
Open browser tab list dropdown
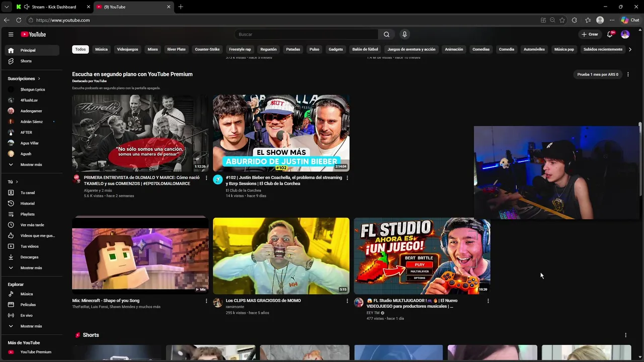tap(7, 7)
